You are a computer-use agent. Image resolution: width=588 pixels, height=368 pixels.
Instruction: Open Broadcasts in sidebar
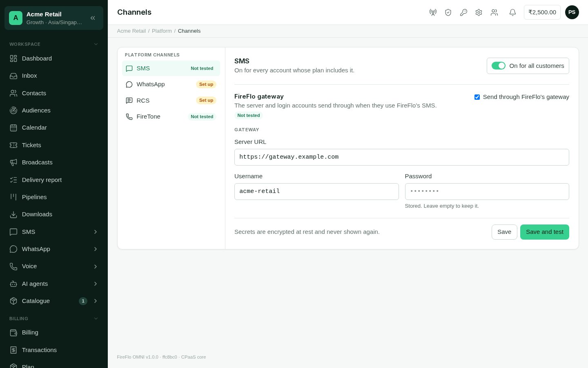tap(54, 162)
